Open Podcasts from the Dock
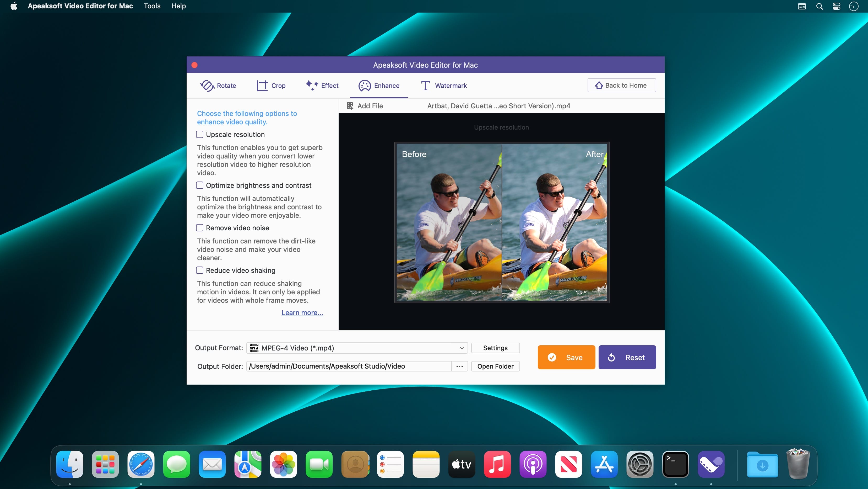Viewport: 868px width, 489px height. [x=533, y=464]
